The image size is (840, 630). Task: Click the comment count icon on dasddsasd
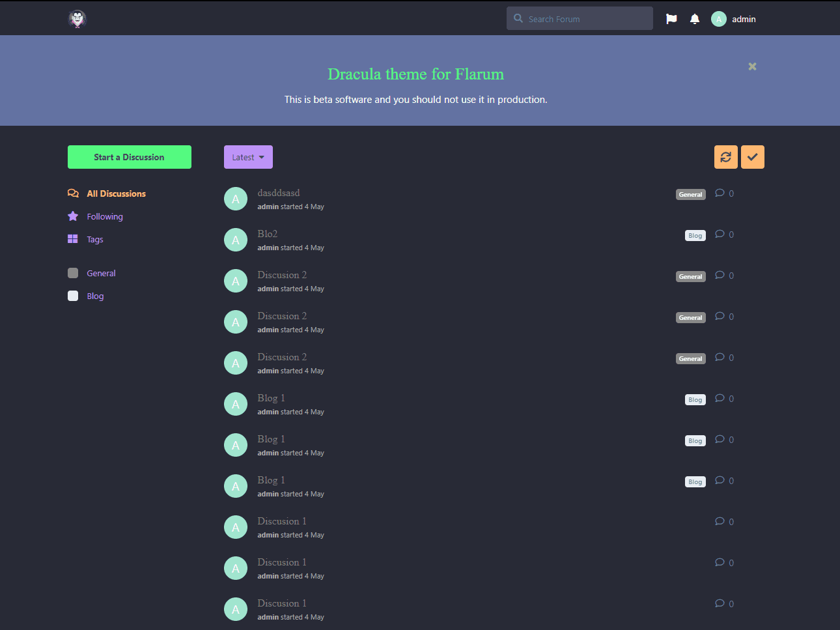[x=719, y=193]
